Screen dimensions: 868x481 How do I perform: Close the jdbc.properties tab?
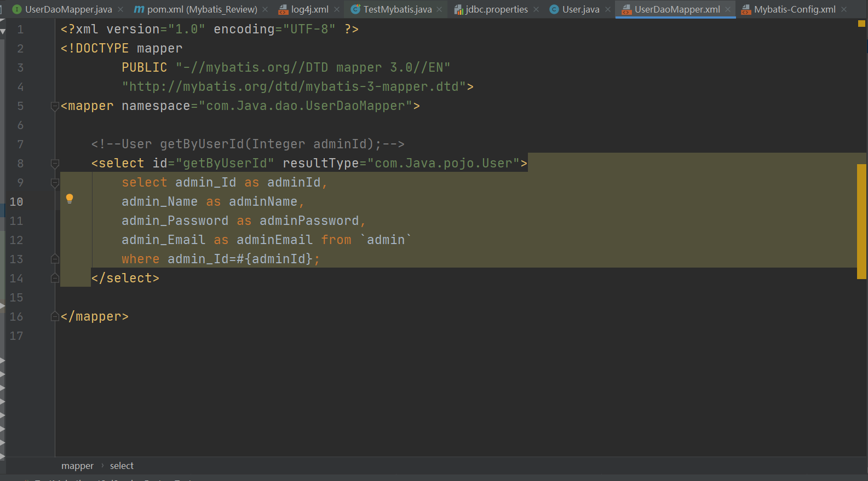click(x=536, y=9)
